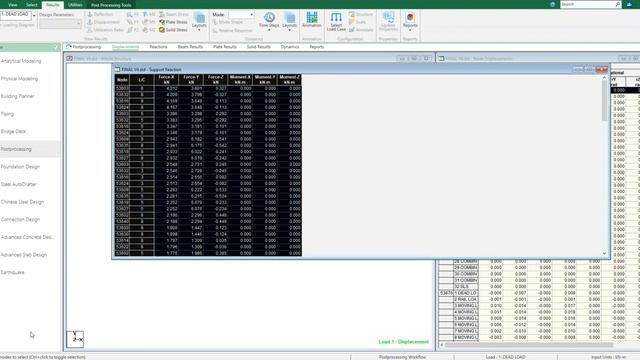The image size is (640, 360).
Task: Click the Displacement tool in ribbon
Action: click(x=103, y=22)
